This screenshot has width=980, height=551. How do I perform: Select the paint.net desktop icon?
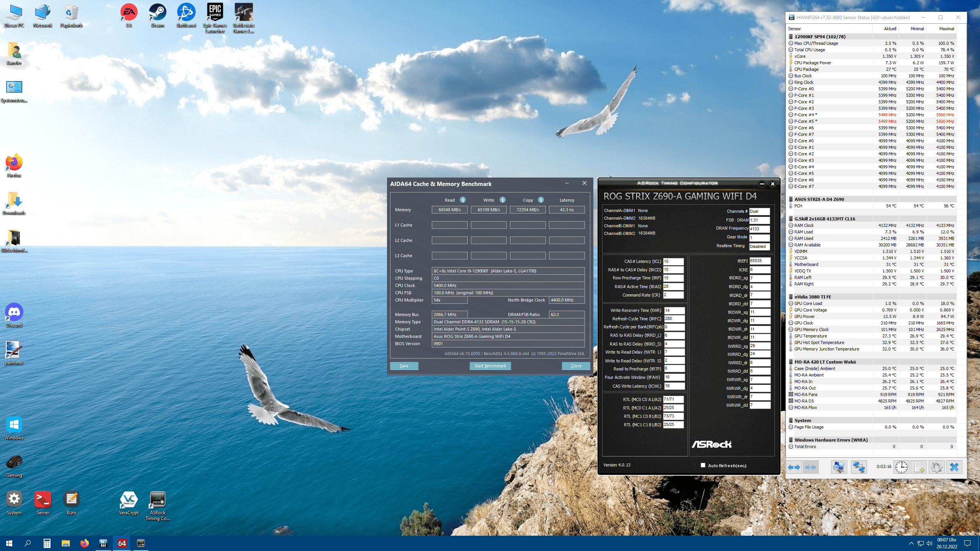[14, 353]
